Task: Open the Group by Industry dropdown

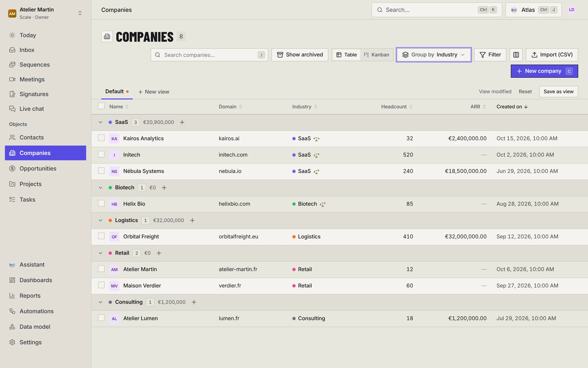Action: [434, 55]
